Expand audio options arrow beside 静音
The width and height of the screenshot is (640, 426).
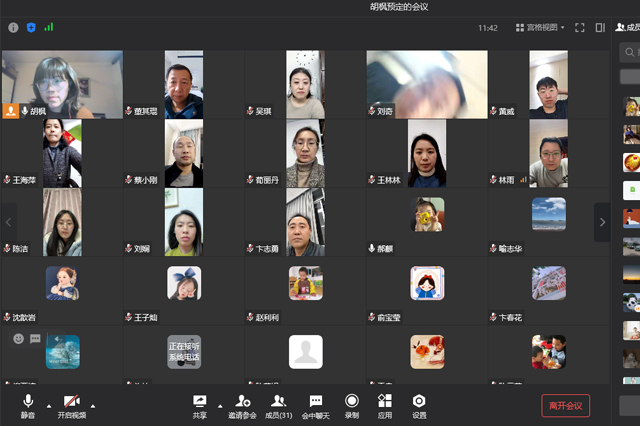click(x=48, y=406)
